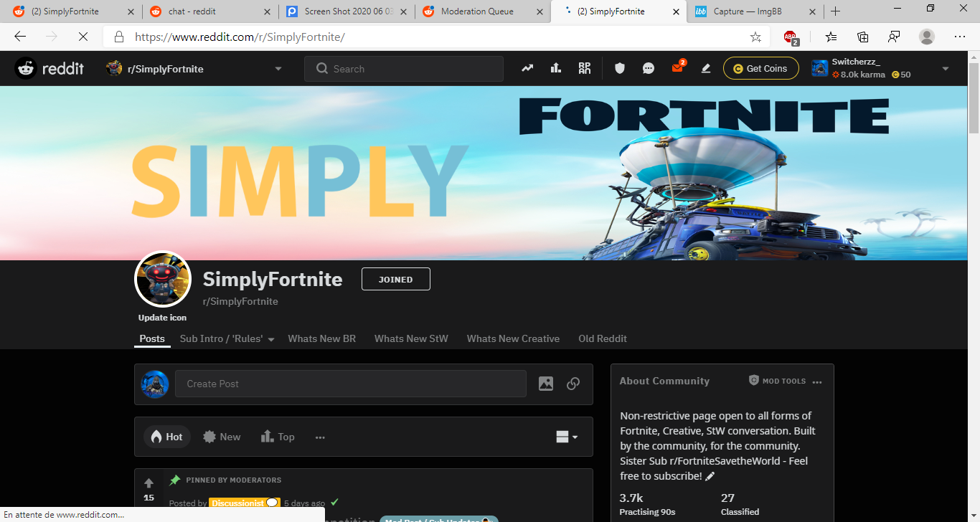Sort posts by Top
The image size is (980, 522).
coord(278,437)
